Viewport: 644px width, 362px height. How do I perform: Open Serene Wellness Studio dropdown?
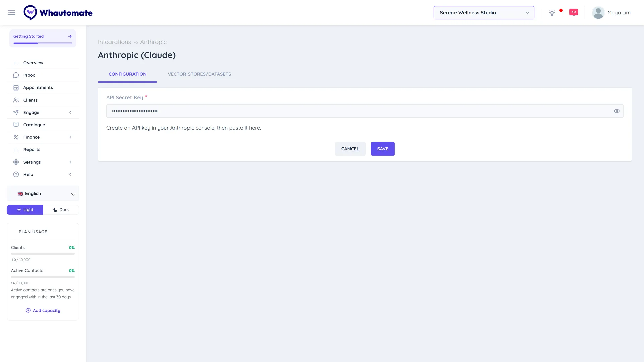(484, 13)
